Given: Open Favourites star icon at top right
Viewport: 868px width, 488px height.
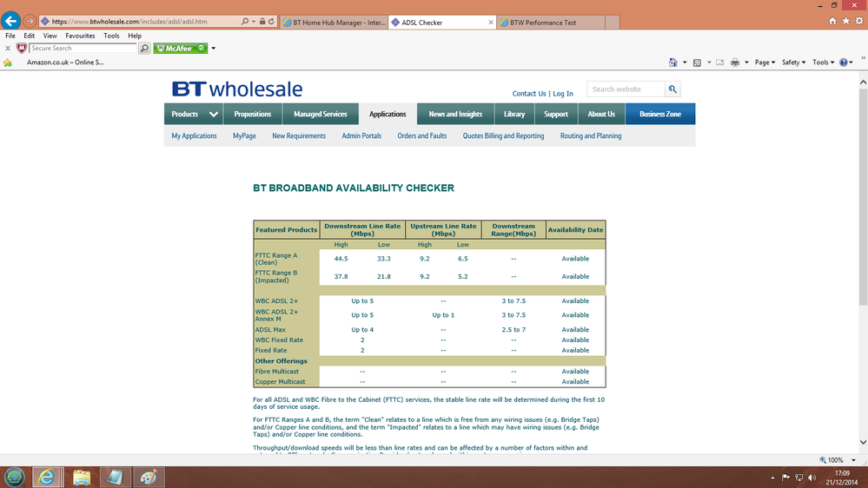Looking at the screenshot, I should pyautogui.click(x=846, y=21).
